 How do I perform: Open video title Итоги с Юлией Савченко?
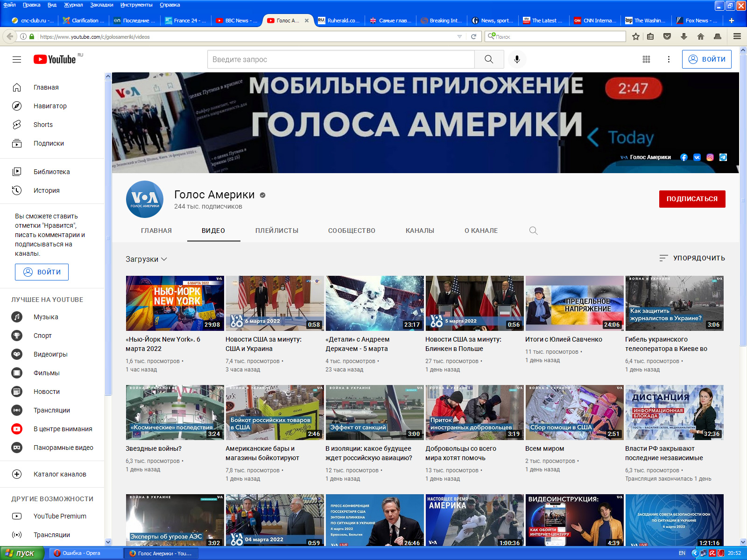click(x=564, y=339)
